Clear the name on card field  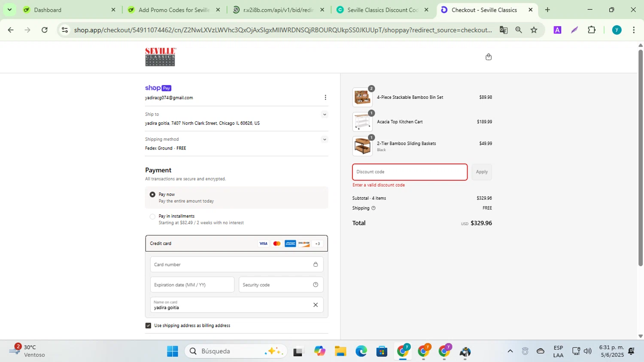click(x=316, y=305)
